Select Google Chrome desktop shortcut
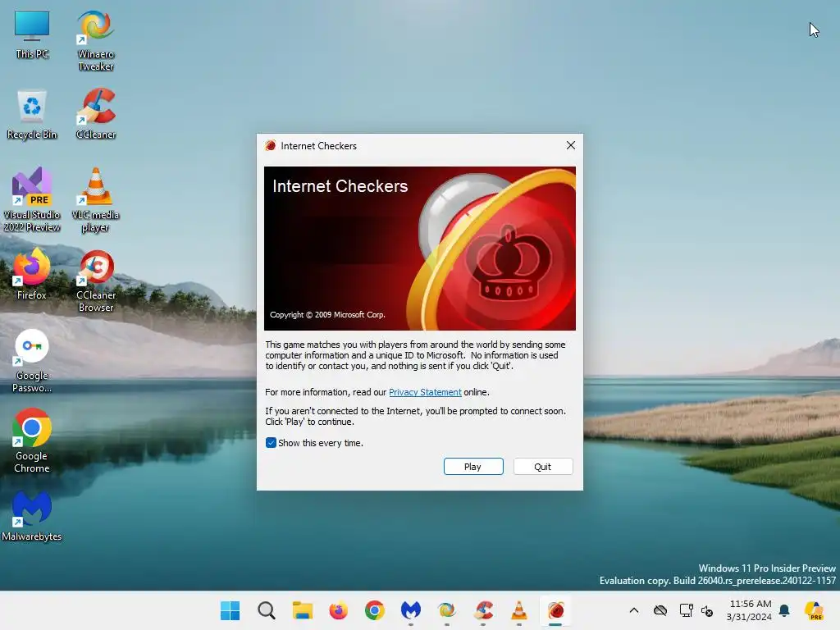This screenshot has width=840, height=630. coord(32,441)
